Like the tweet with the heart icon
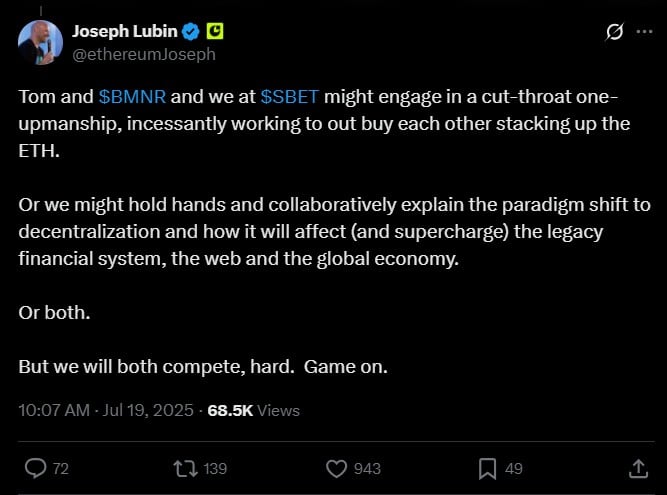Image resolution: width=667 pixels, height=495 pixels. click(x=337, y=468)
